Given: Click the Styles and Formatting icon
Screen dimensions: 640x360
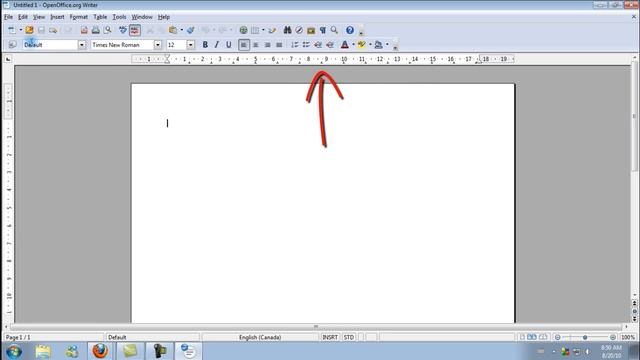Looking at the screenshot, I should (x=12, y=45).
